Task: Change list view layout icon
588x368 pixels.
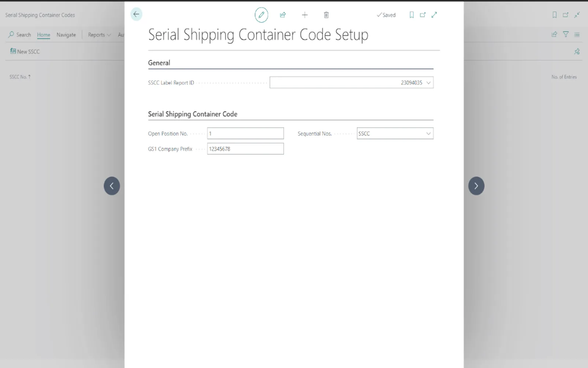Action: pos(577,35)
